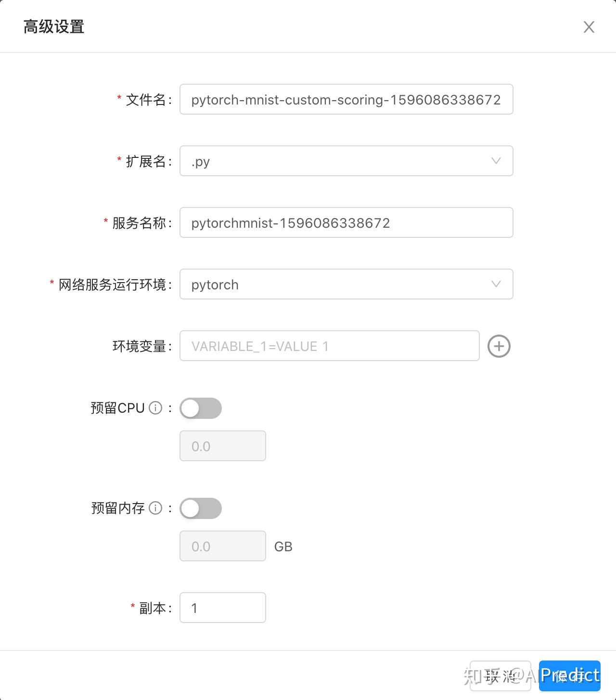Click the 副本 replica count field
The height and width of the screenshot is (700, 616).
coord(222,608)
